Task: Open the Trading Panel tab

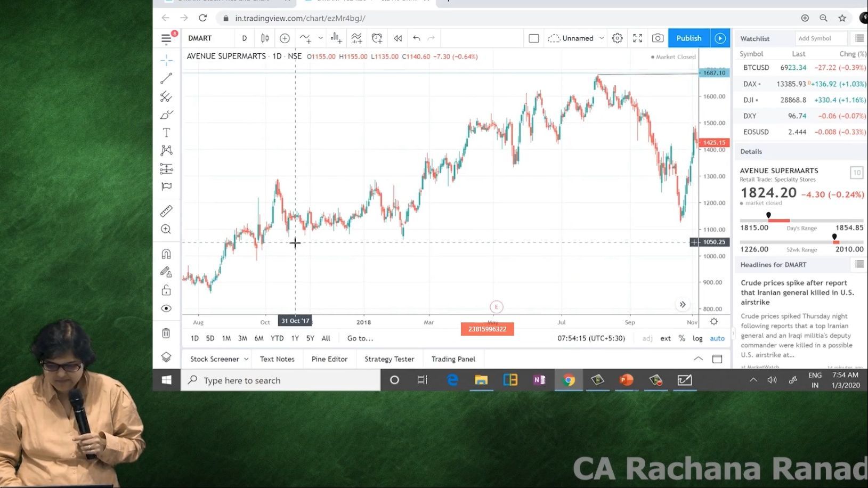Action: click(x=453, y=359)
